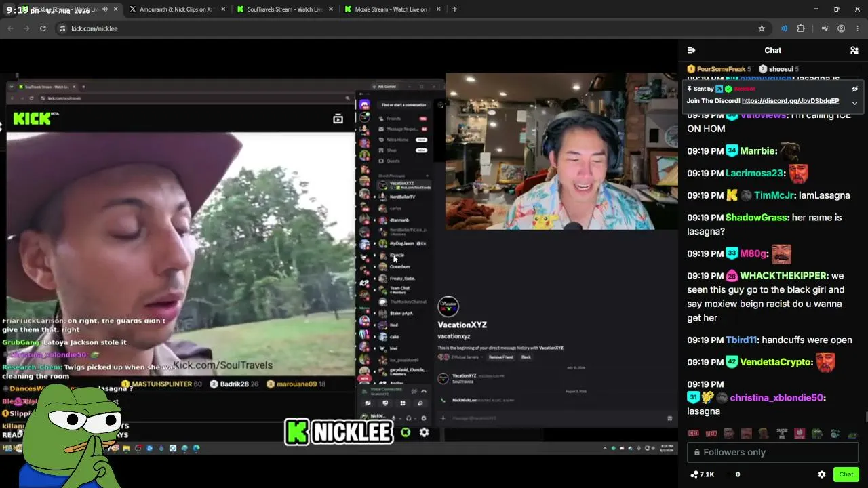The width and height of the screenshot is (868, 488).
Task: Click the green Chat send button
Action: click(x=846, y=474)
